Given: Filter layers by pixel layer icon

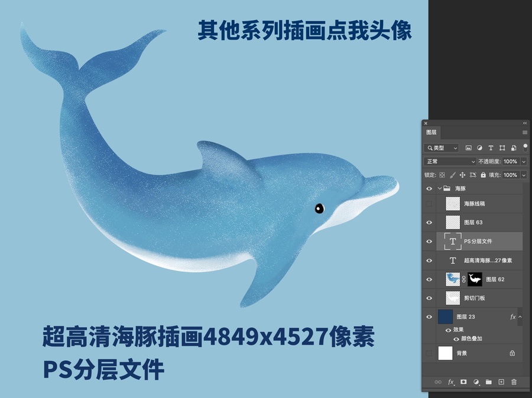Looking at the screenshot, I should 468,148.
